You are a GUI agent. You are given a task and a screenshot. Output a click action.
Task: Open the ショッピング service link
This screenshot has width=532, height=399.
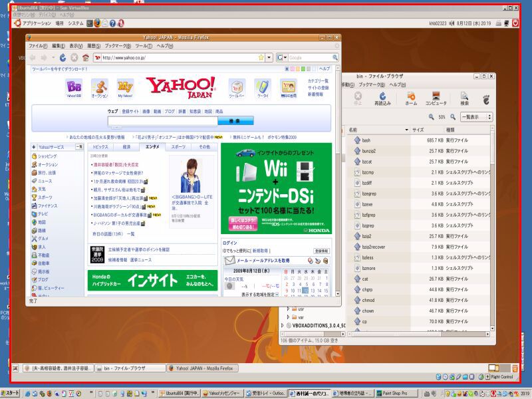(x=47, y=156)
